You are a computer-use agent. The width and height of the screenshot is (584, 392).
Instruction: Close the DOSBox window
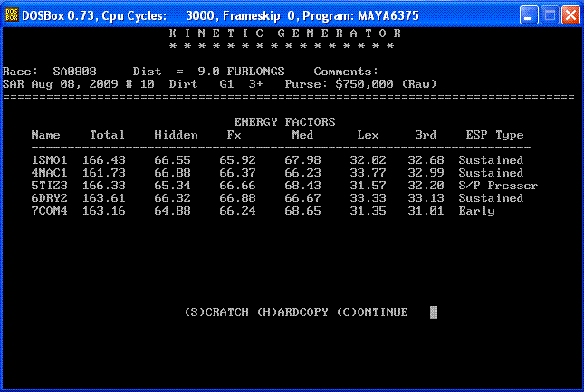point(570,15)
